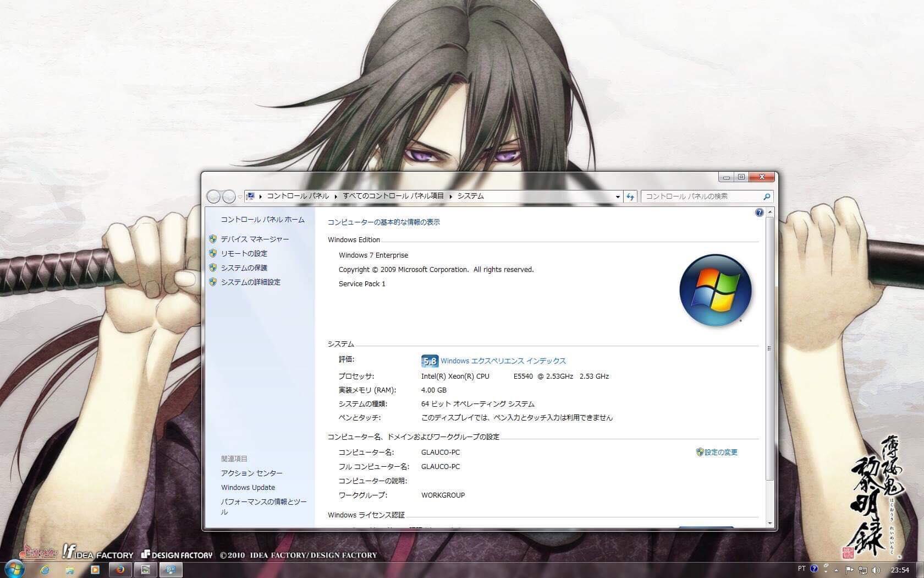Viewport: 924px width, 578px height.
Task: Select the Windows 7 Enterprise text
Action: point(373,255)
